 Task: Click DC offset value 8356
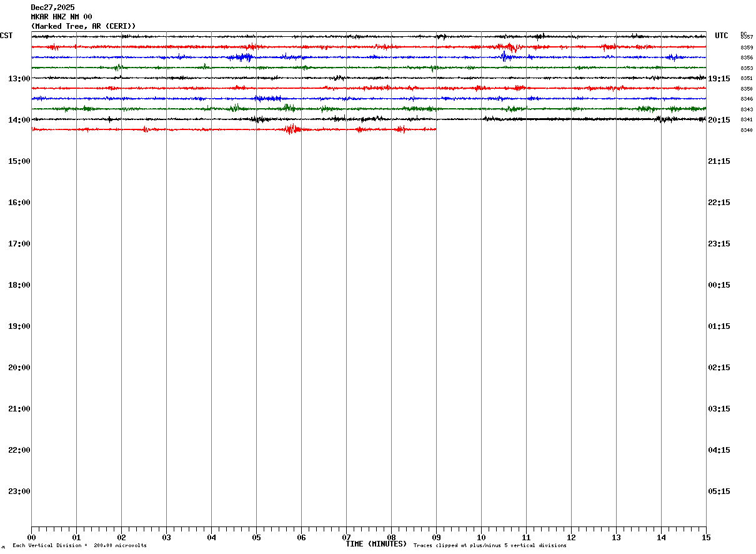point(747,58)
